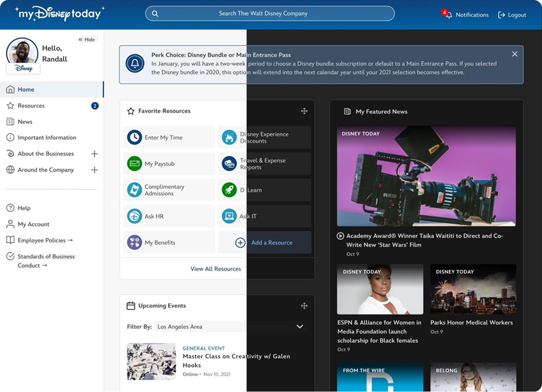Select Resources in the sidebar

(31, 106)
